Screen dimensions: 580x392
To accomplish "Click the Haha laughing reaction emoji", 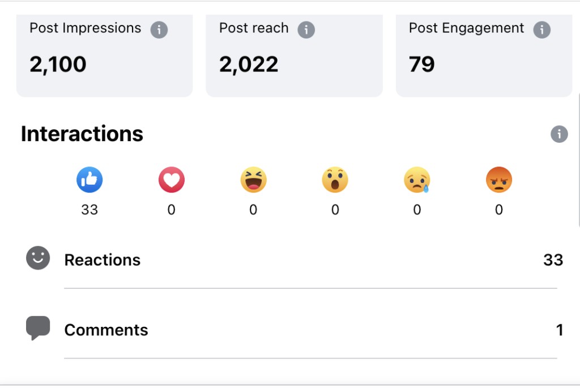I will coord(253,180).
